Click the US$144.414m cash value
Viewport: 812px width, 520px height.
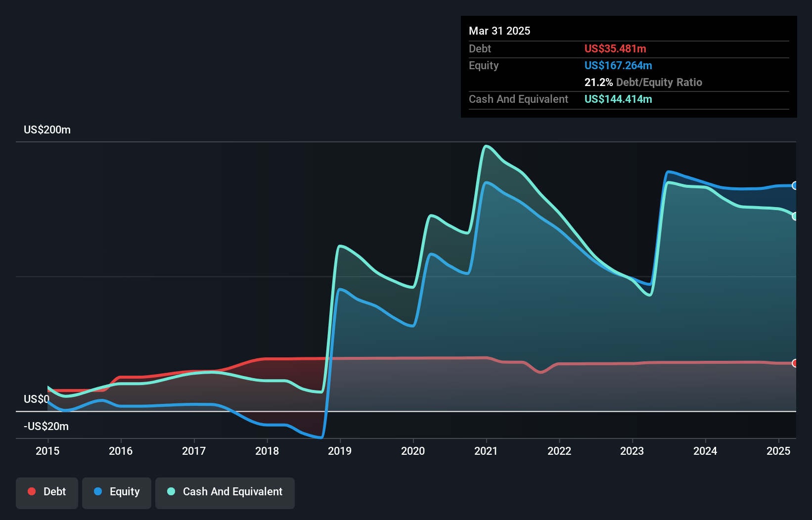point(618,99)
